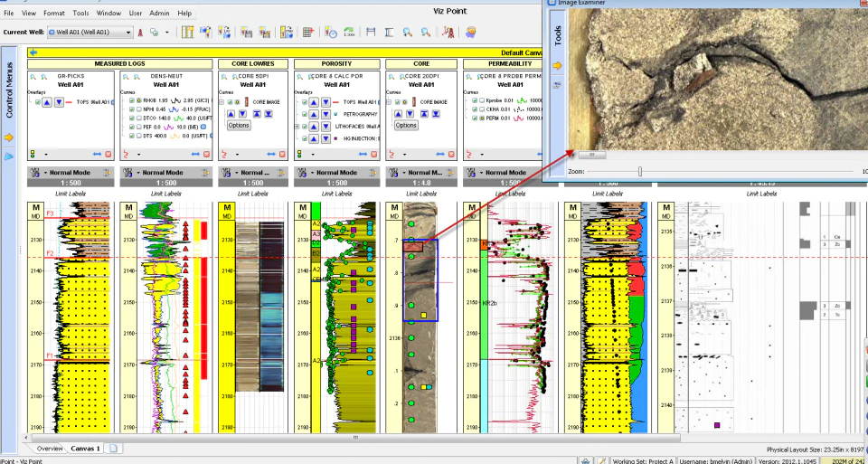Click the core image thumbnail in CORE track
868x464 pixels.
[x=420, y=317]
